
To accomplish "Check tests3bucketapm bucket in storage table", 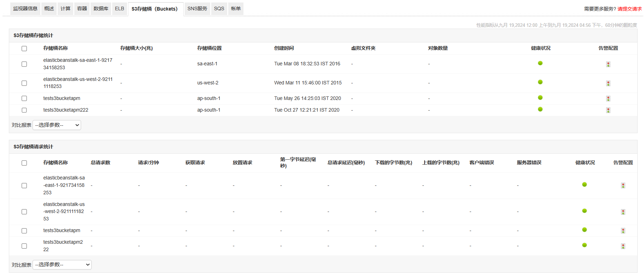I will (x=24, y=98).
